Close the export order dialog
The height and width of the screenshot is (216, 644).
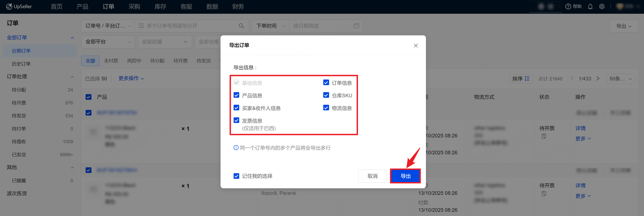[416, 45]
